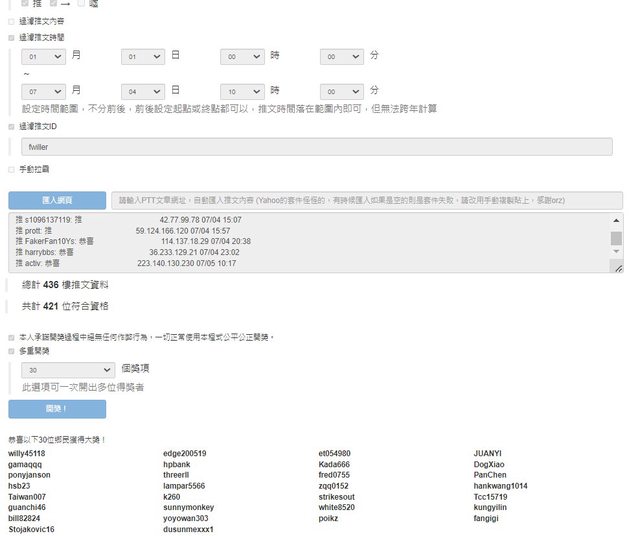
Task: Toggle the 過濾推文ID checkbox
Action: pyautogui.click(x=12, y=127)
